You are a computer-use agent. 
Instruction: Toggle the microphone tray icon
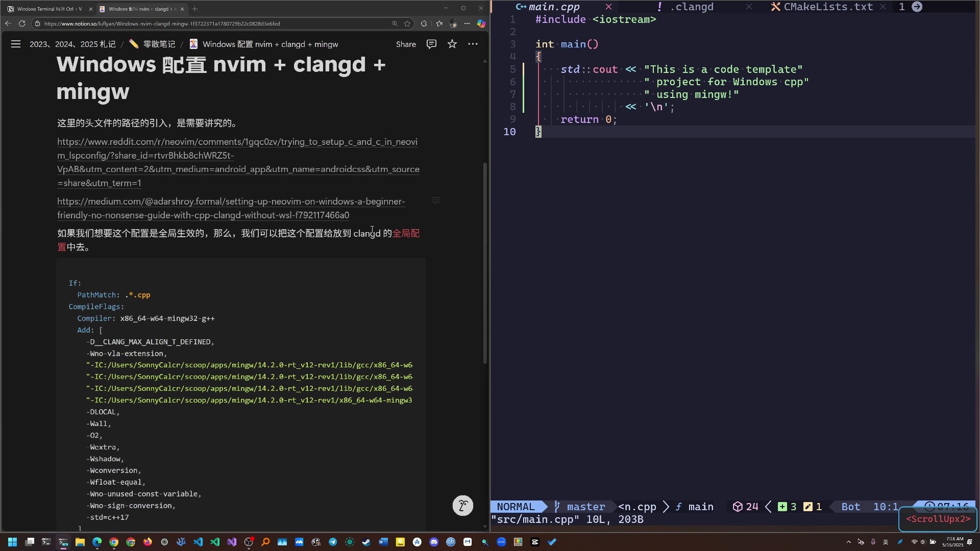873,542
